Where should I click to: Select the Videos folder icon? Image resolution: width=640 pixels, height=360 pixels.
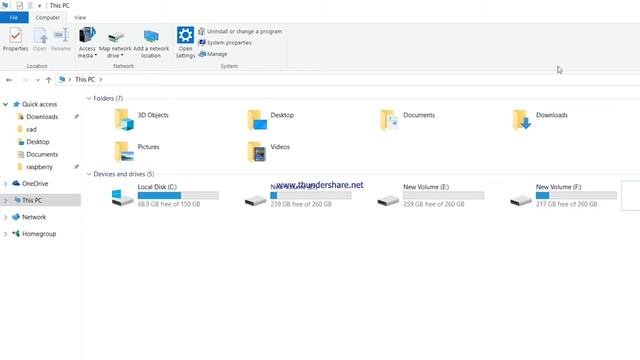click(x=257, y=151)
